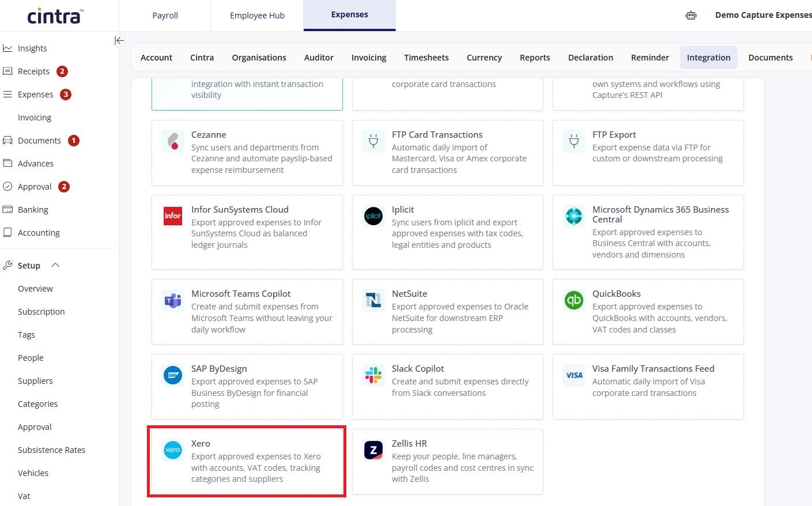Open the Reports tab
The height and width of the screenshot is (506, 812).
tap(535, 58)
